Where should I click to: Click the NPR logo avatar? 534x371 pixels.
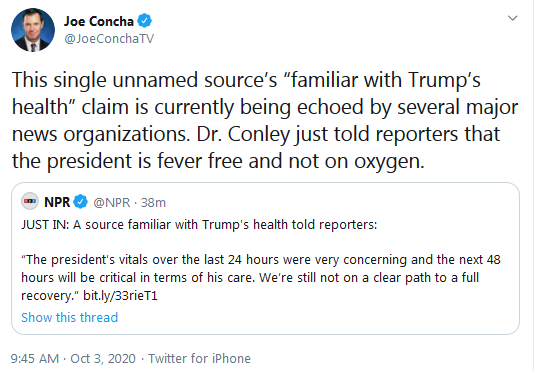[x=30, y=201]
